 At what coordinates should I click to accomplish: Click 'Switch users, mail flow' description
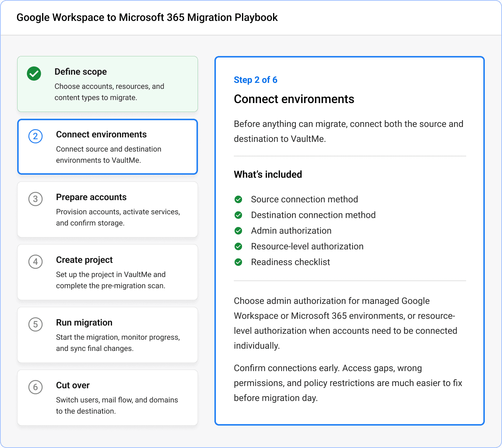click(117, 405)
